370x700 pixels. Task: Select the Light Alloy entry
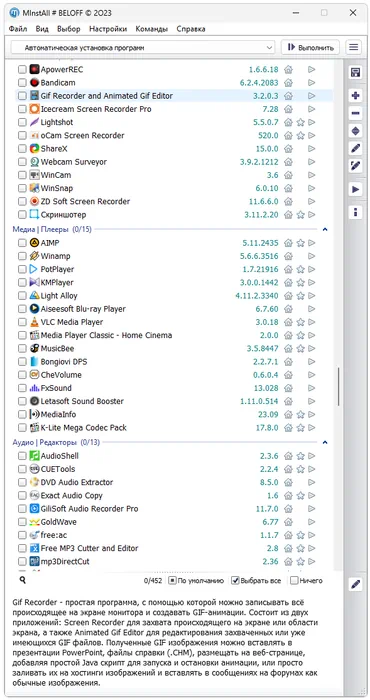point(174,296)
